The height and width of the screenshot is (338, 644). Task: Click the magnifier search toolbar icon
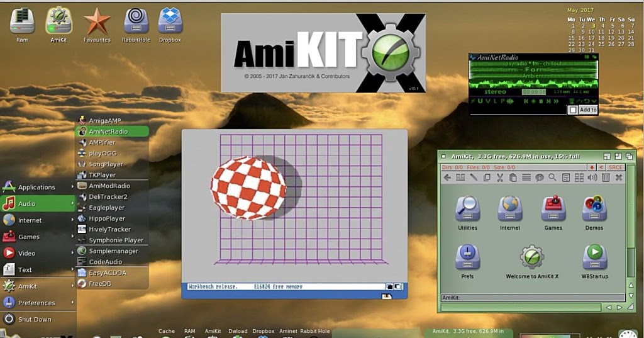552,177
